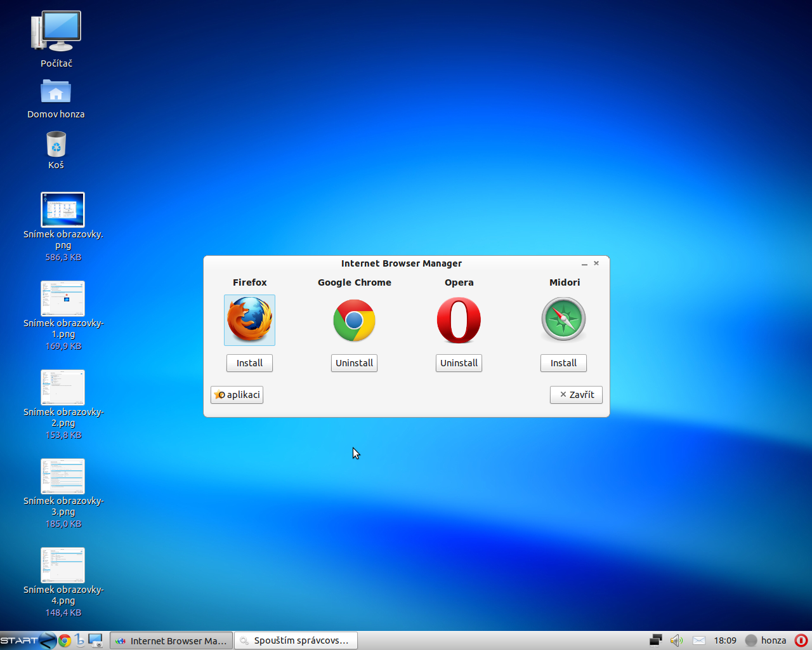
Task: Switch to Spouštím správcovs... taskbar entry
Action: (296, 640)
